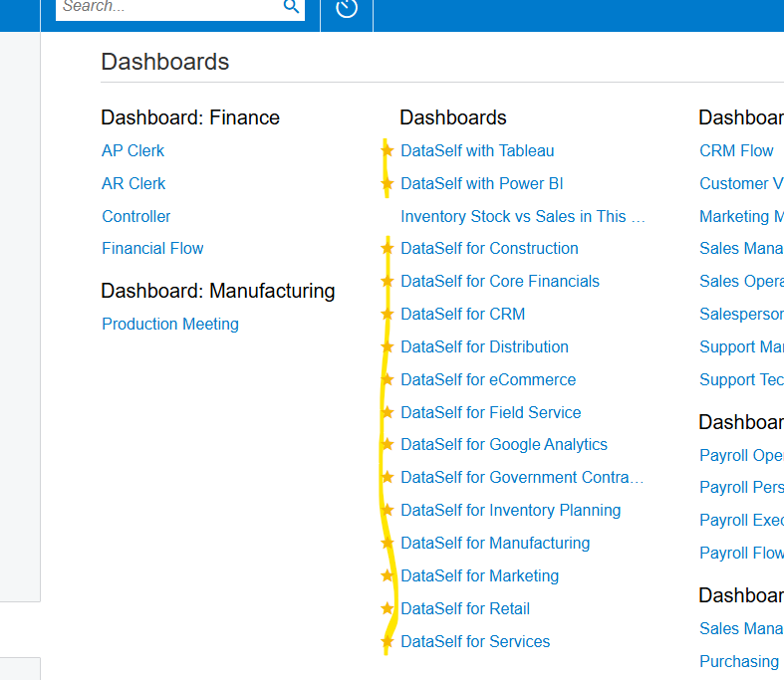Open the recent history clock icon
The height and width of the screenshot is (680, 784).
tap(347, 9)
